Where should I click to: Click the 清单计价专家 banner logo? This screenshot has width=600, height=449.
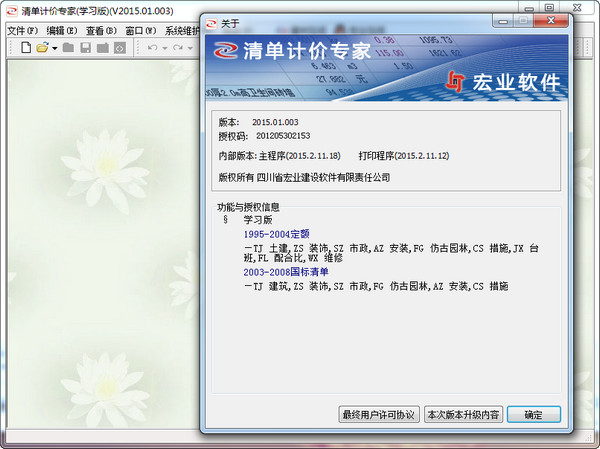pos(293,51)
